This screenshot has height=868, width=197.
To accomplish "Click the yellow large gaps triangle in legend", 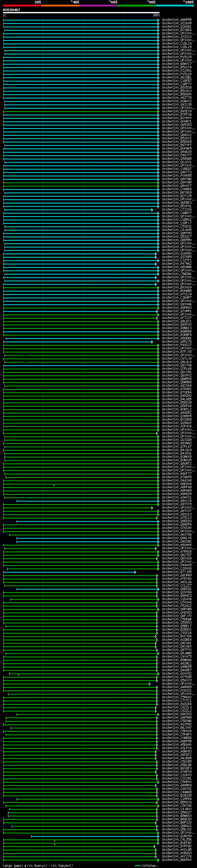I will click(25, 865).
